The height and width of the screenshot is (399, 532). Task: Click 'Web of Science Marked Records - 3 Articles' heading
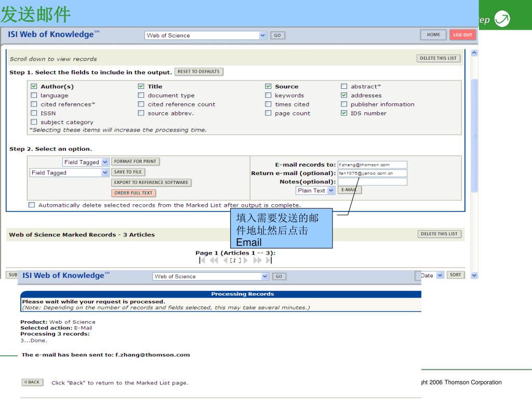pyautogui.click(x=82, y=234)
